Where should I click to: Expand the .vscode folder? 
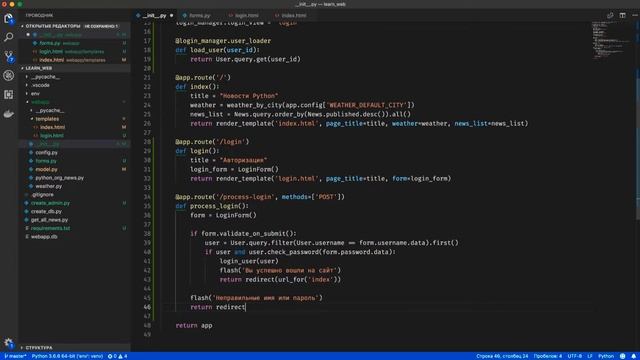pyautogui.click(x=40, y=85)
